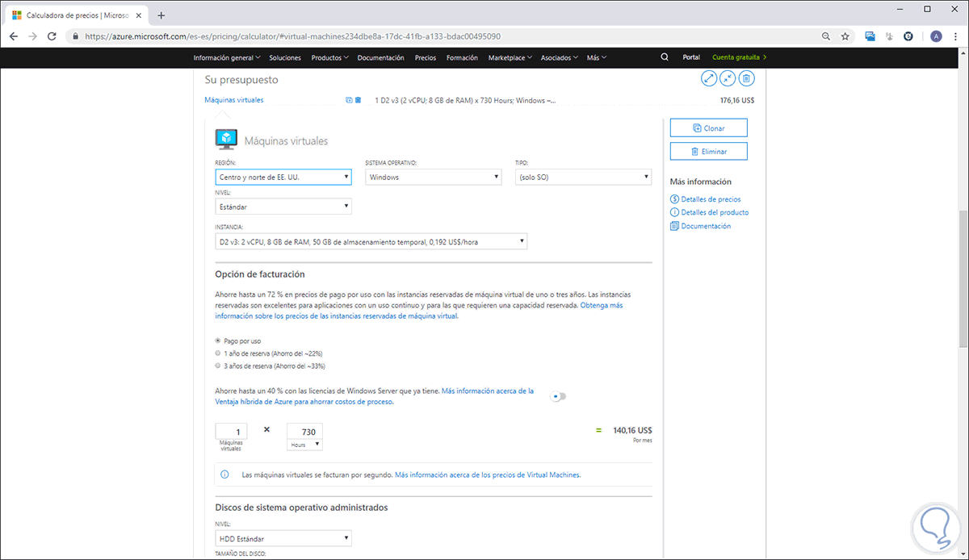Image resolution: width=969 pixels, height=560 pixels.
Task: Click the grey extension icon
Action: click(x=889, y=36)
